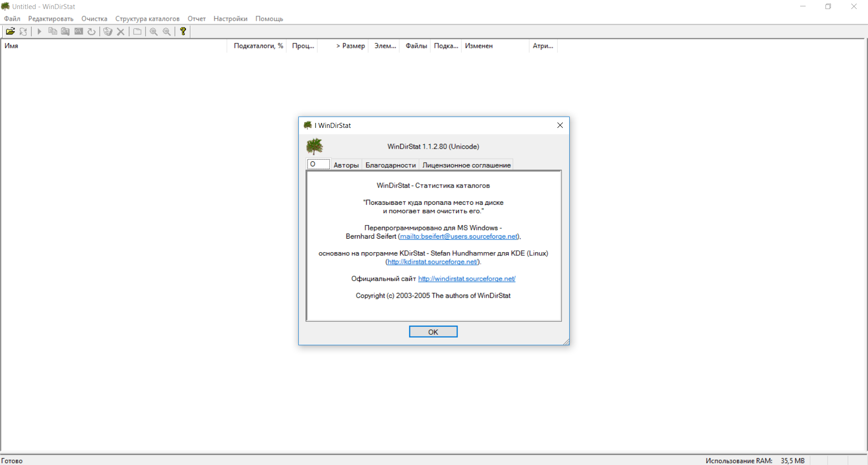Restore down the WinDirStat main window
The image size is (868, 465).
828,6
